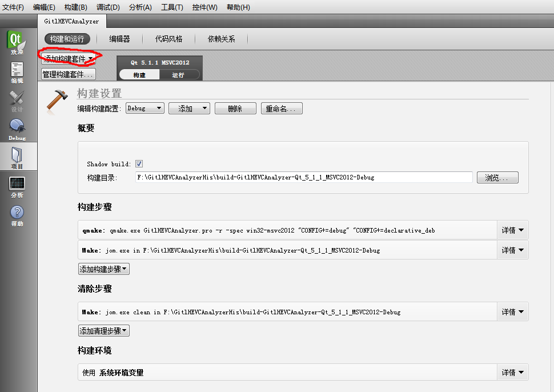
Task: Click the 使用 系统环境变量 text
Action: pyautogui.click(x=113, y=373)
